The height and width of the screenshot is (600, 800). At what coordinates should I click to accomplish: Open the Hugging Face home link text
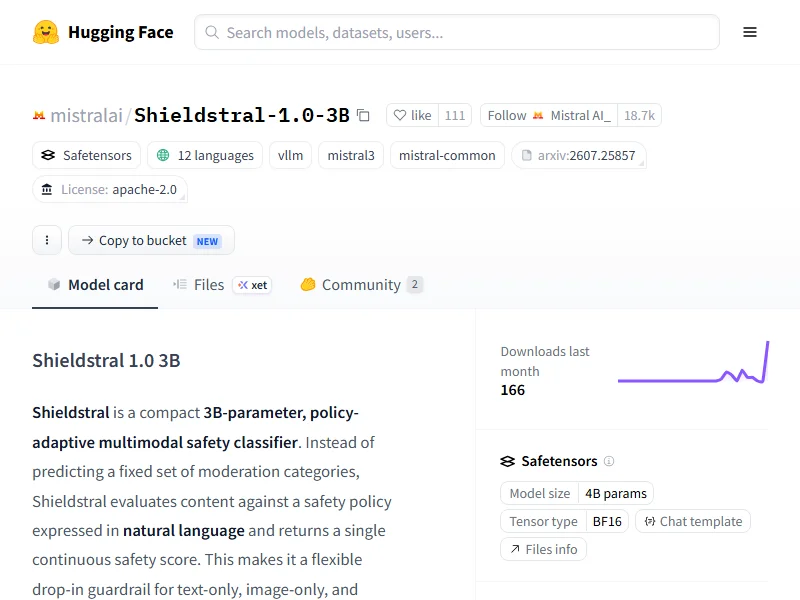point(120,32)
